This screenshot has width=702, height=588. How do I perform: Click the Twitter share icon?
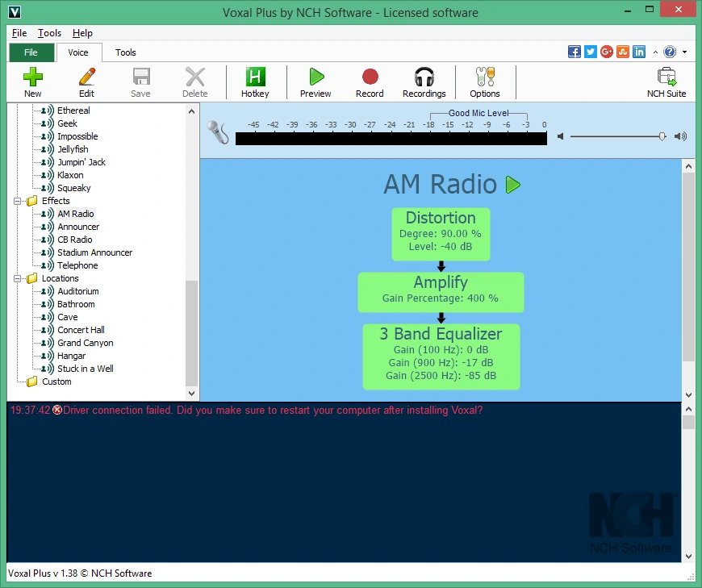tap(591, 52)
